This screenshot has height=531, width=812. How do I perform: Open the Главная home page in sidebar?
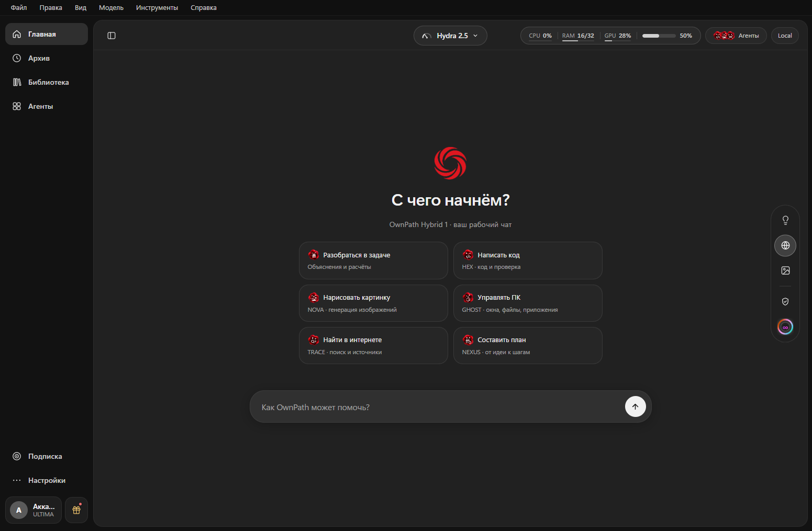tap(47, 34)
